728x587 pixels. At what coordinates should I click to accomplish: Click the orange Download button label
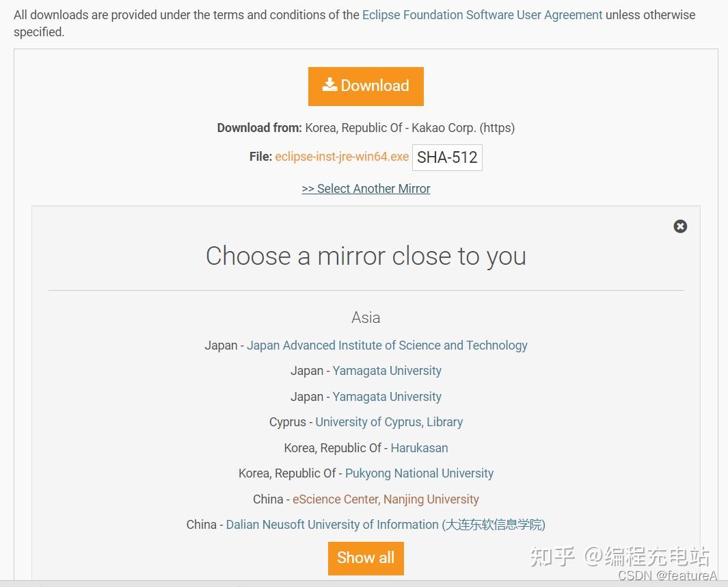pyautogui.click(x=375, y=86)
